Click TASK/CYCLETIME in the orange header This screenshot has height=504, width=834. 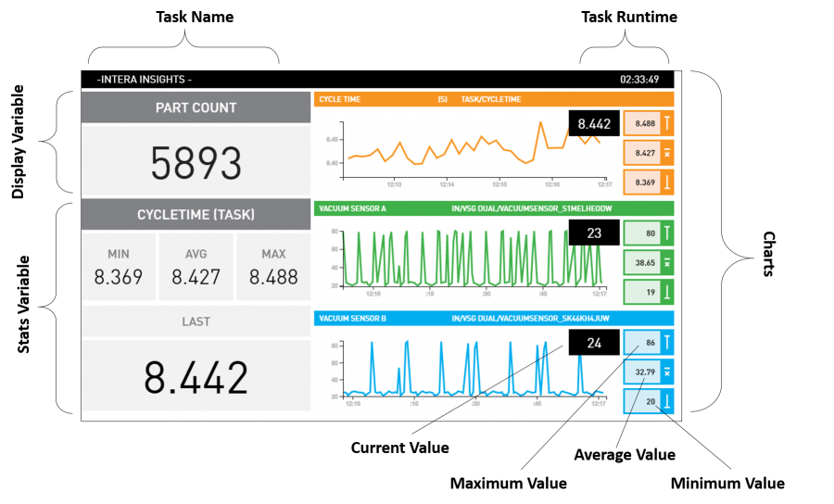(491, 99)
